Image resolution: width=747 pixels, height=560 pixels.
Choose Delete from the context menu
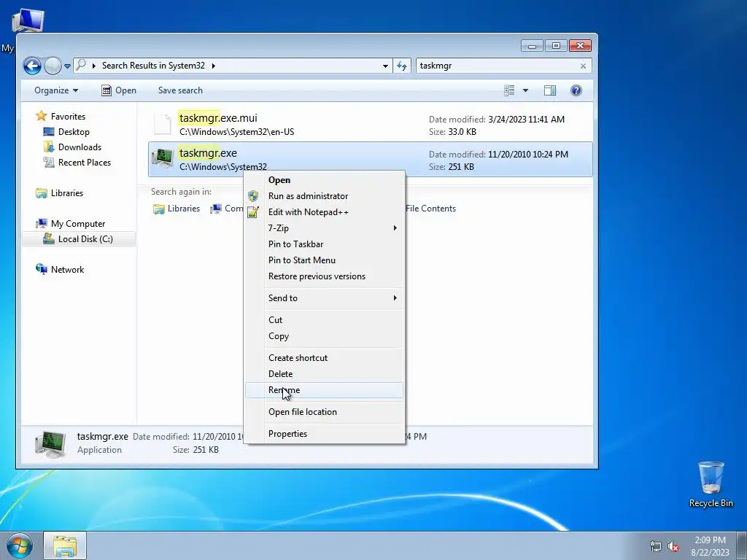point(324,374)
